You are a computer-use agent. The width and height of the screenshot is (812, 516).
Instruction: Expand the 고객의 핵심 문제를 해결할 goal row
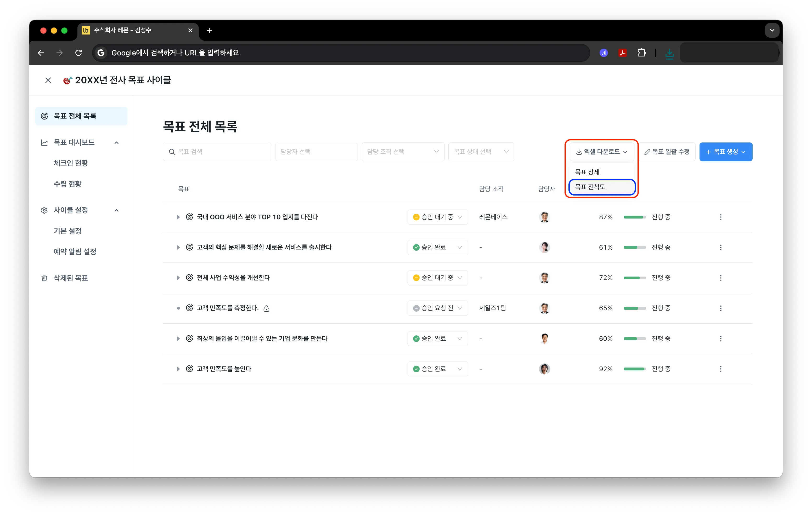[178, 247]
